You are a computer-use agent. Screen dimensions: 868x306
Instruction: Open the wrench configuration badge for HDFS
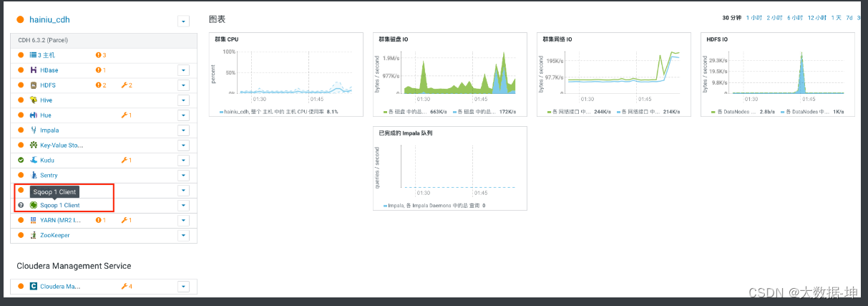pyautogui.click(x=127, y=85)
